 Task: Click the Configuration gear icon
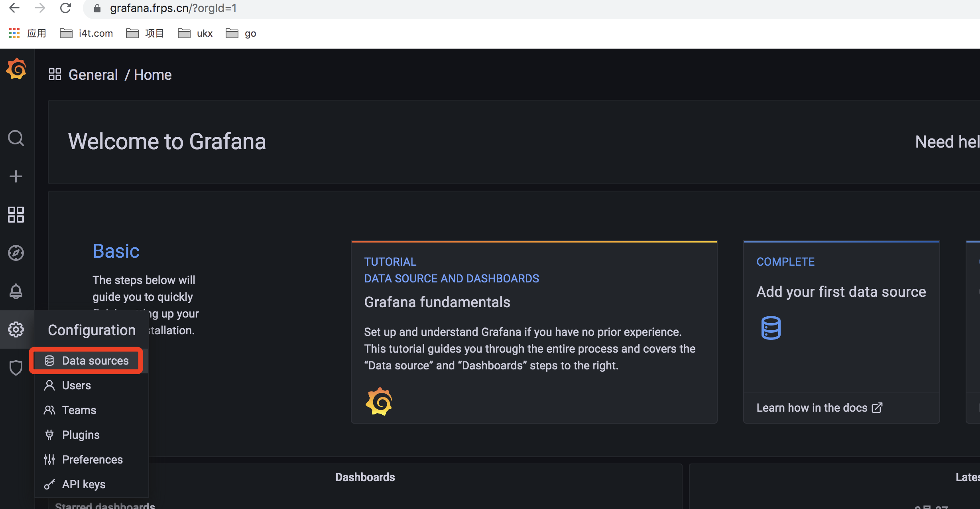click(16, 329)
